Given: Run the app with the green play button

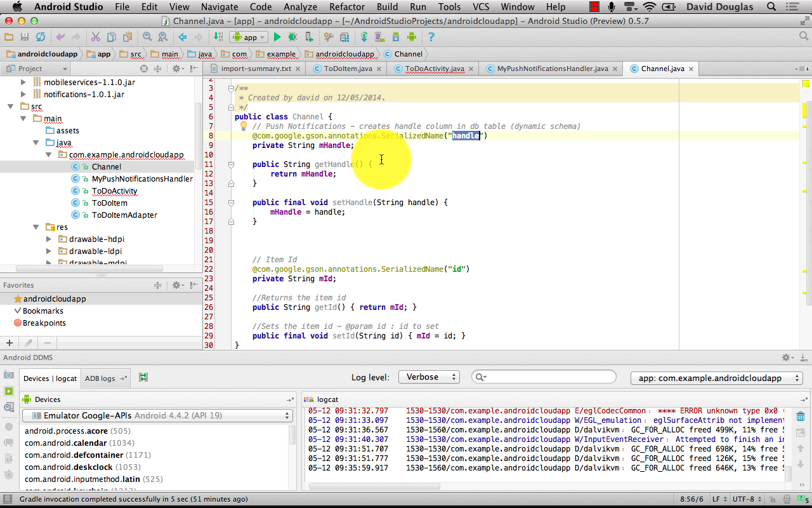Looking at the screenshot, I should coord(277,37).
